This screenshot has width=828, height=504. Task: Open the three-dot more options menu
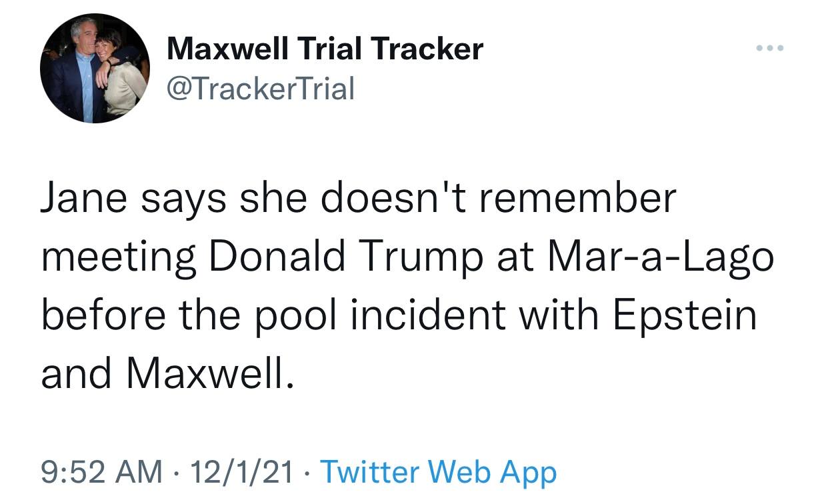tap(770, 49)
